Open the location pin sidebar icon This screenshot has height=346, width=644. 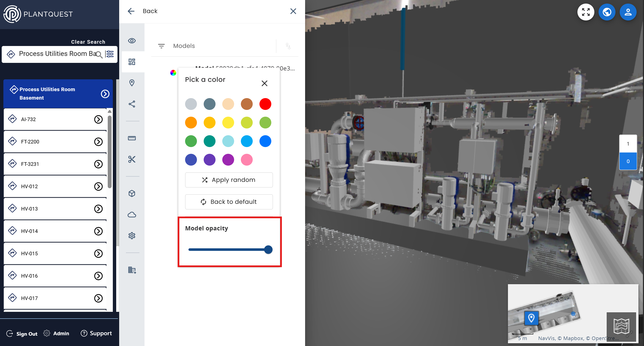[x=132, y=83]
